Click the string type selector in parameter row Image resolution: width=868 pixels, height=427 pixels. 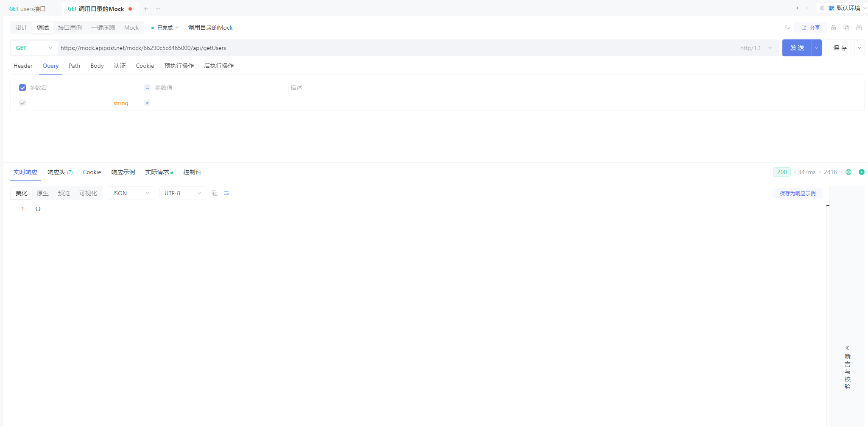click(x=121, y=103)
